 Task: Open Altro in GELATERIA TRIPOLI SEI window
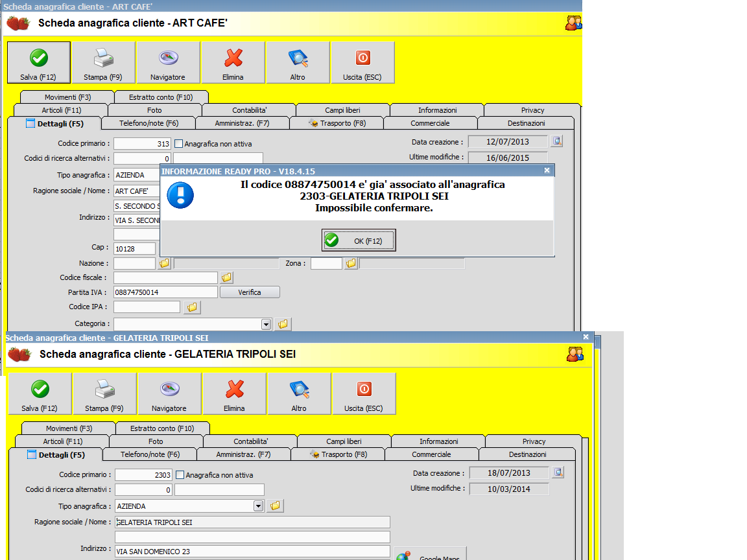coord(299,394)
